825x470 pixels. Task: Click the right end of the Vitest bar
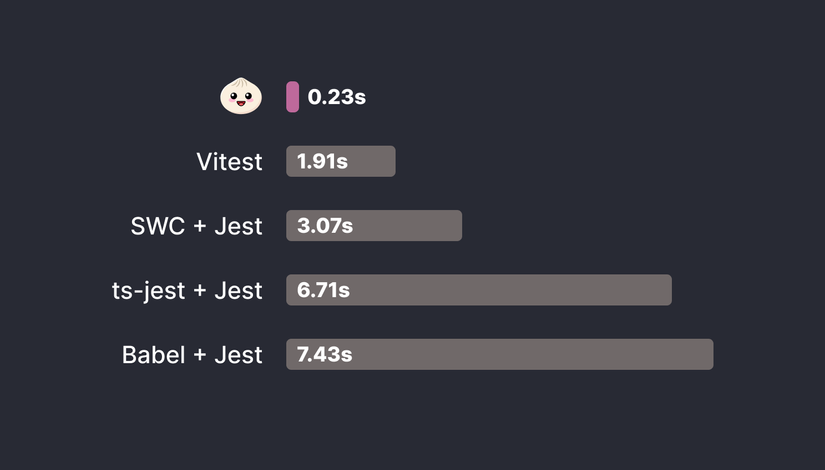391,162
